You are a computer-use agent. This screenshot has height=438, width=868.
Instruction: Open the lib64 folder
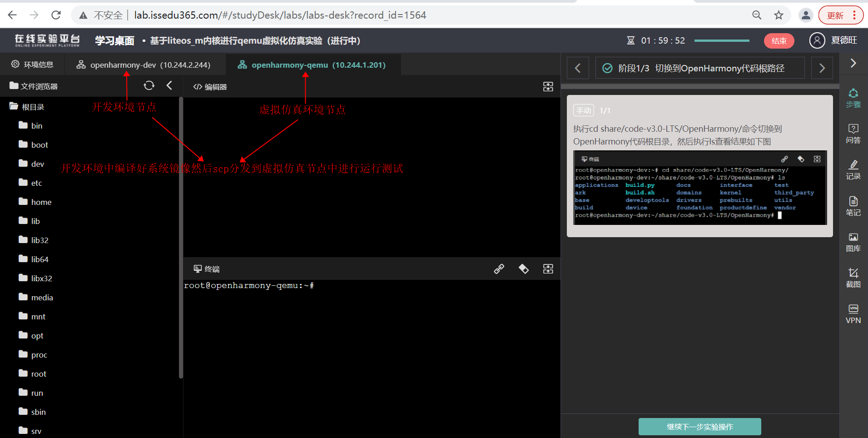click(34, 259)
